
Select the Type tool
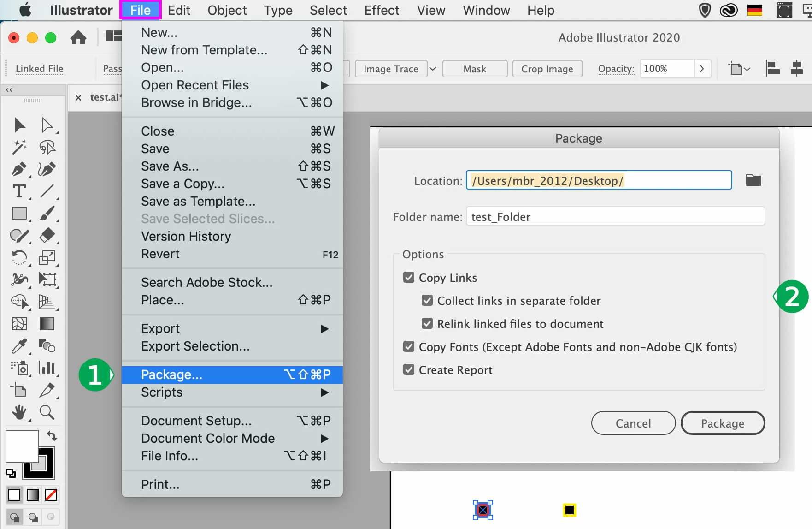tap(19, 191)
